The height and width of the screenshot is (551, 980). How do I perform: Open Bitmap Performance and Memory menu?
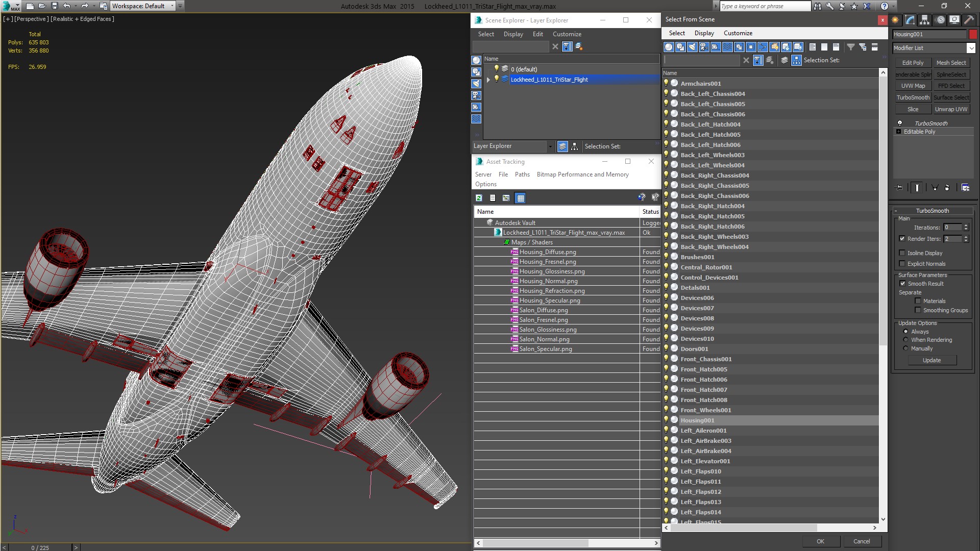pos(582,174)
